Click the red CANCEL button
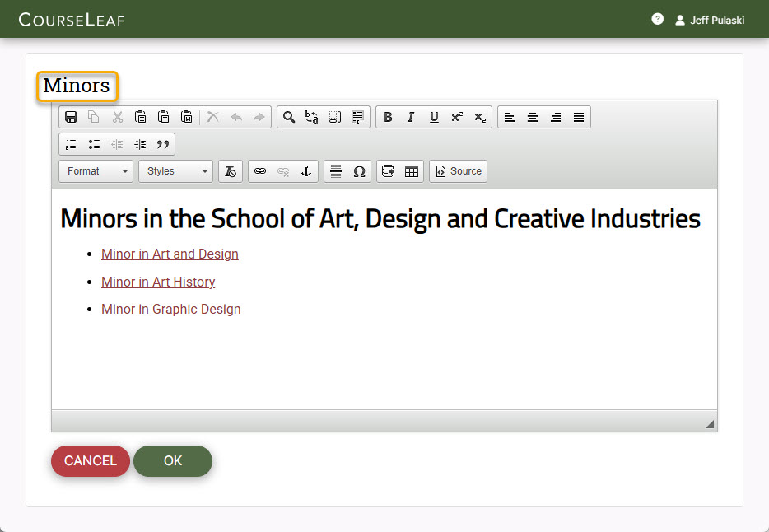 pos(91,461)
